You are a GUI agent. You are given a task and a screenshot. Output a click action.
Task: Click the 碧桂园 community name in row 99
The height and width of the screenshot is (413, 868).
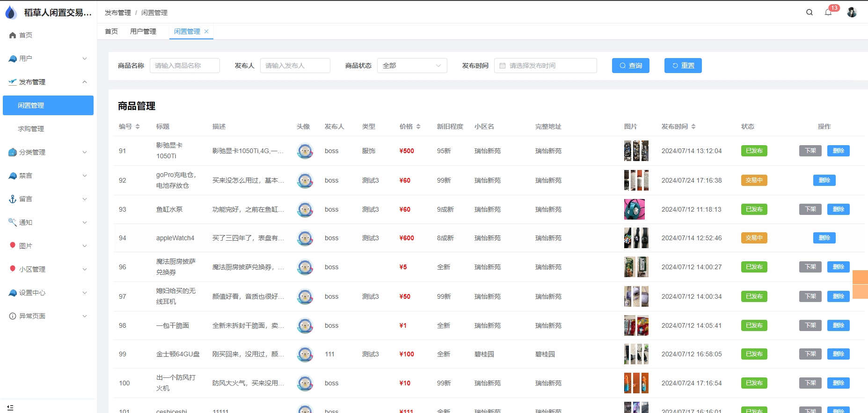tap(484, 354)
